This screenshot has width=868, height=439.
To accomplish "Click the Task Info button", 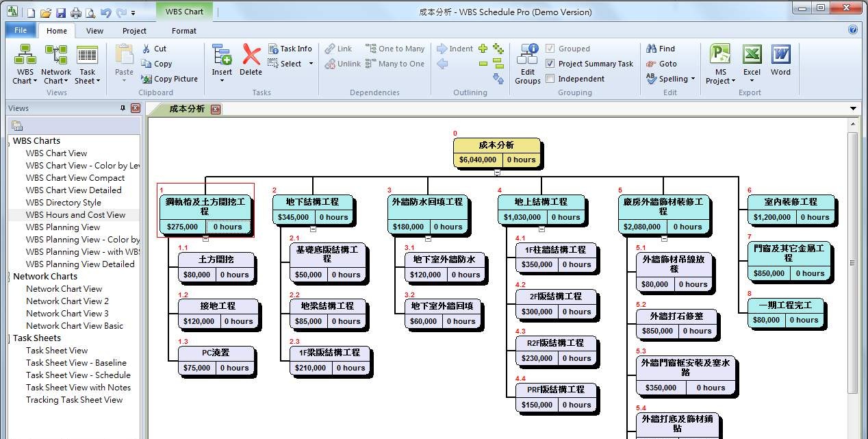I will tap(290, 49).
